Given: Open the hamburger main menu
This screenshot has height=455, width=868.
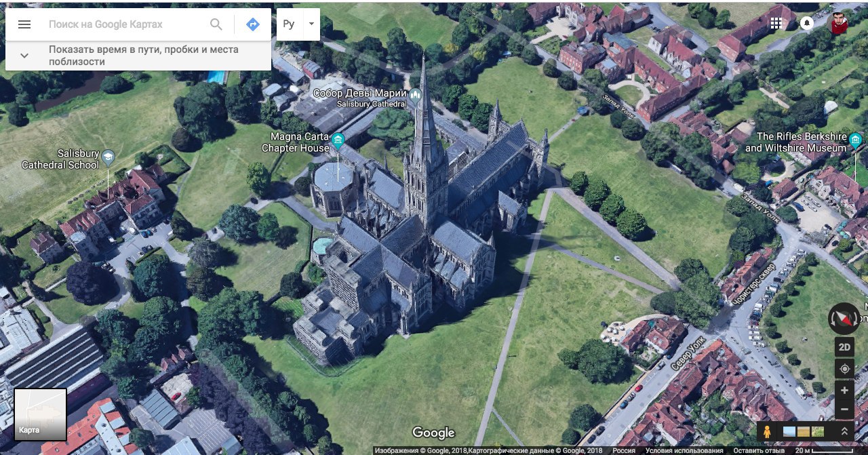Looking at the screenshot, I should coord(24,24).
